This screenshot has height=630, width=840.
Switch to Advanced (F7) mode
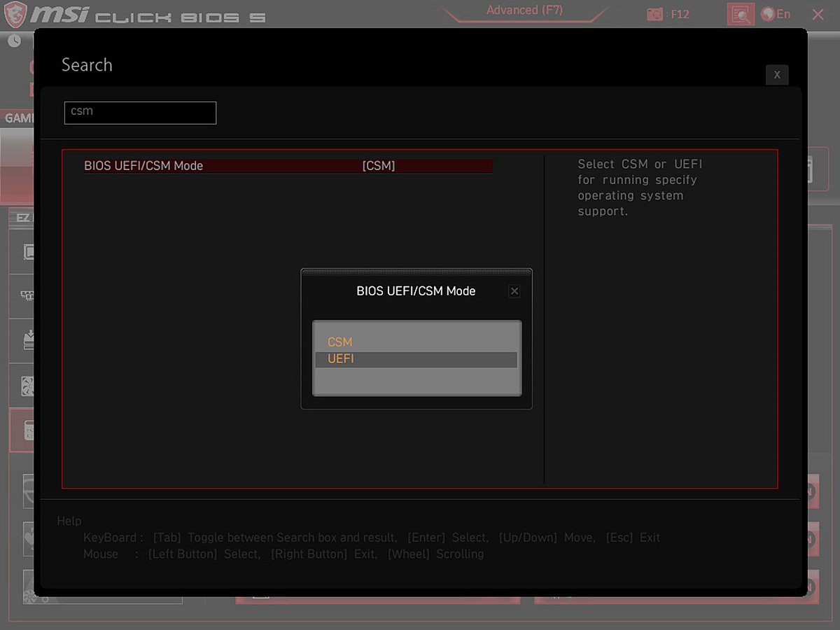pos(524,10)
